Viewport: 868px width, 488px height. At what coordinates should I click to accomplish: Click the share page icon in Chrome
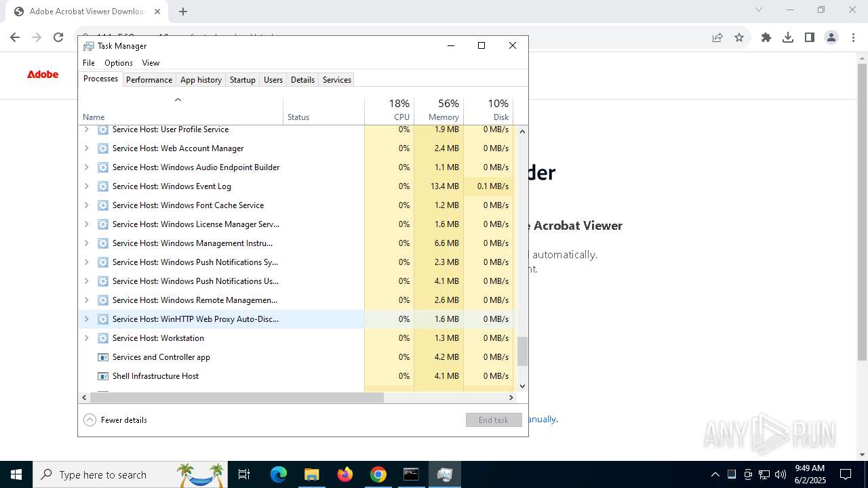717,37
